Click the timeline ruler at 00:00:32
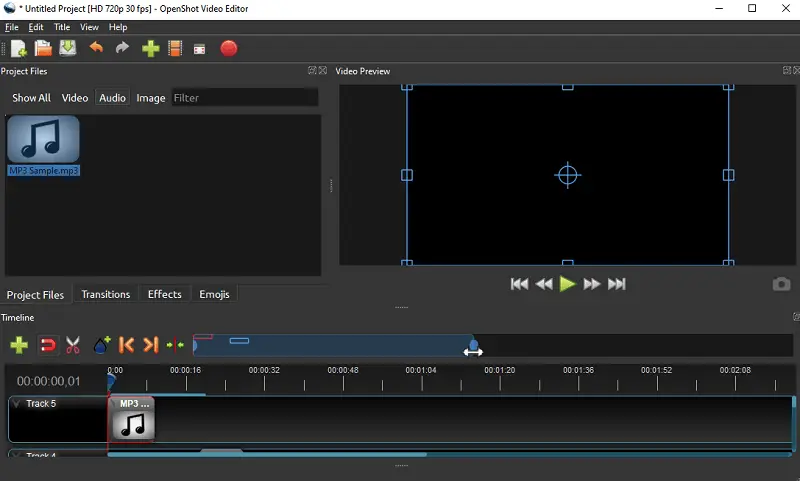Image resolution: width=800 pixels, height=481 pixels. (264, 370)
